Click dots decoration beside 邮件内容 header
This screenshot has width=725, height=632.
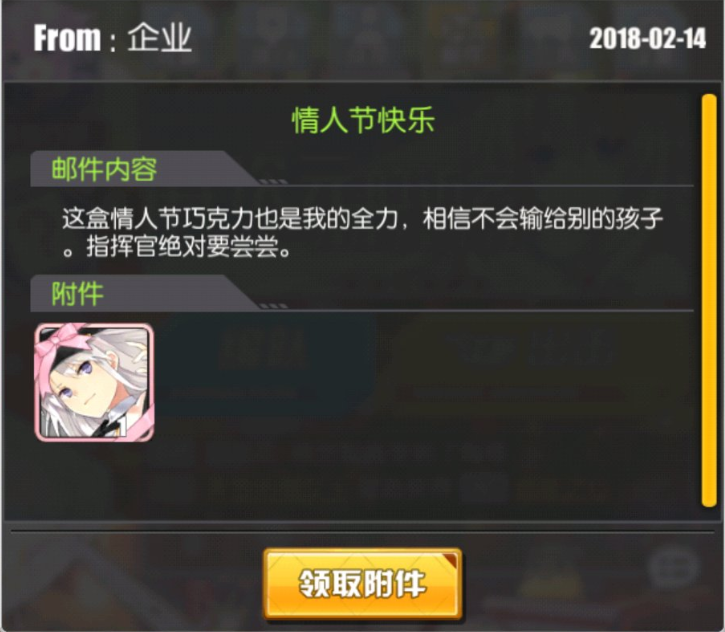273,182
